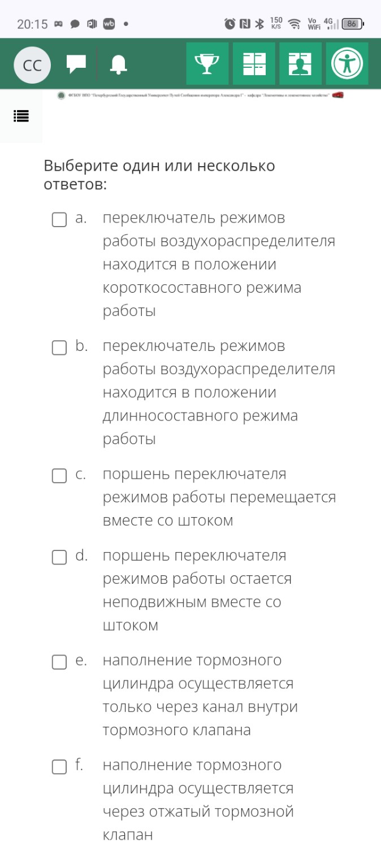Open the accessibility settings icon

pyautogui.click(x=347, y=63)
